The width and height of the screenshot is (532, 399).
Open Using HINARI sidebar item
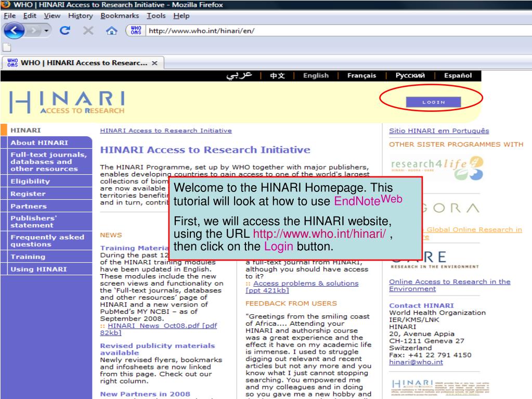[x=46, y=269]
